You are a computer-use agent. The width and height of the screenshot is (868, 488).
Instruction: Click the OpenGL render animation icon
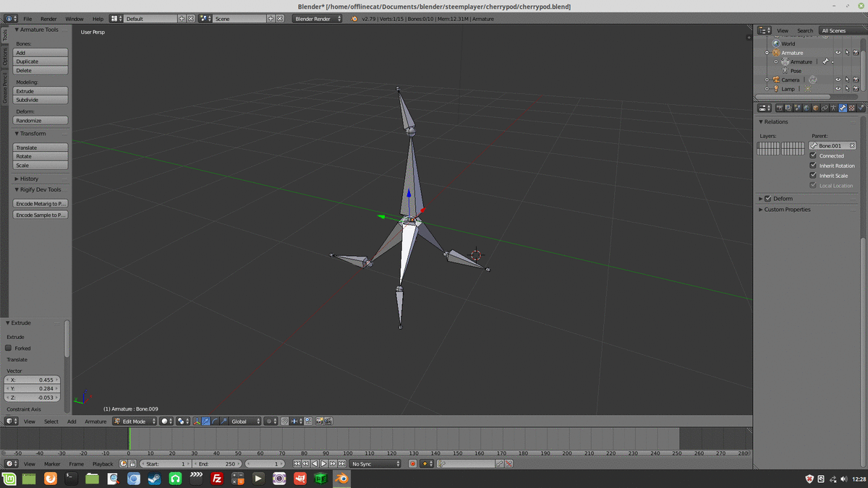(x=327, y=421)
